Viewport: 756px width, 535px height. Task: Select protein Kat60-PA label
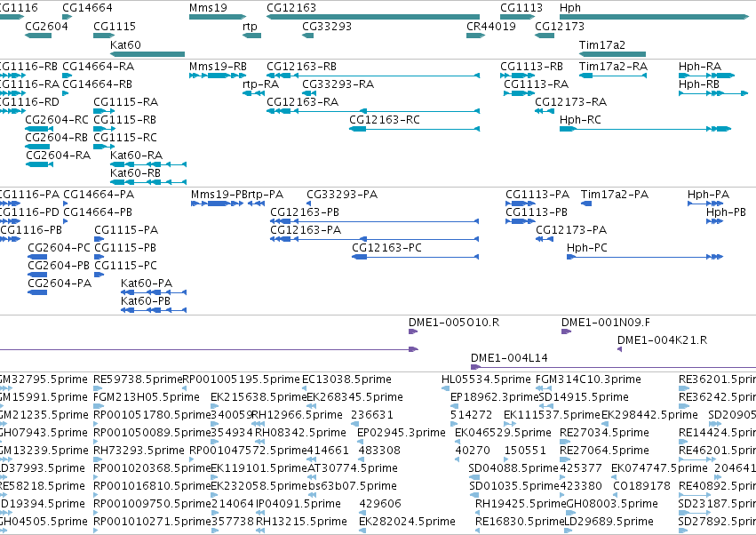pos(147,283)
